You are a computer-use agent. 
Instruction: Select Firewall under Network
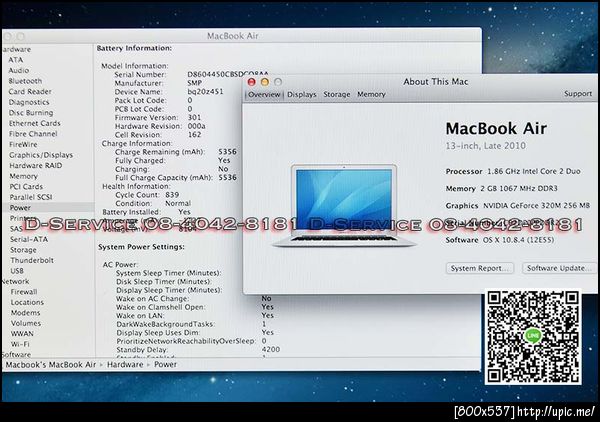[24, 292]
